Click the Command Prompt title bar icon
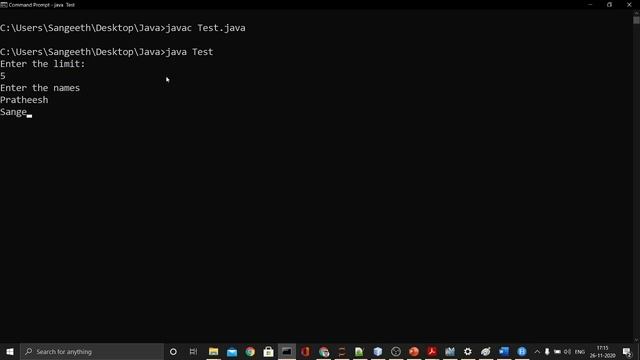This screenshot has height=360, width=640. [x=4, y=5]
